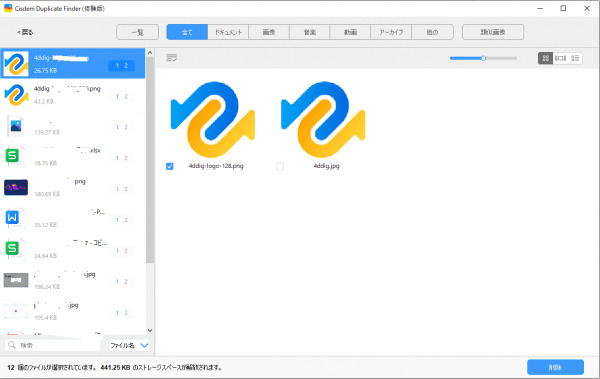Screen dimensions: 600x379
Task: Switch to the 音楽 tab
Action: tap(310, 32)
